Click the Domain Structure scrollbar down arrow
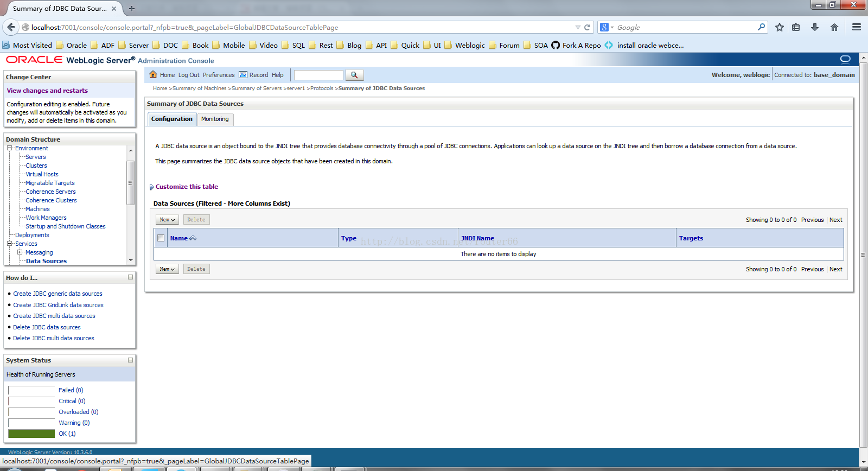 point(131,260)
